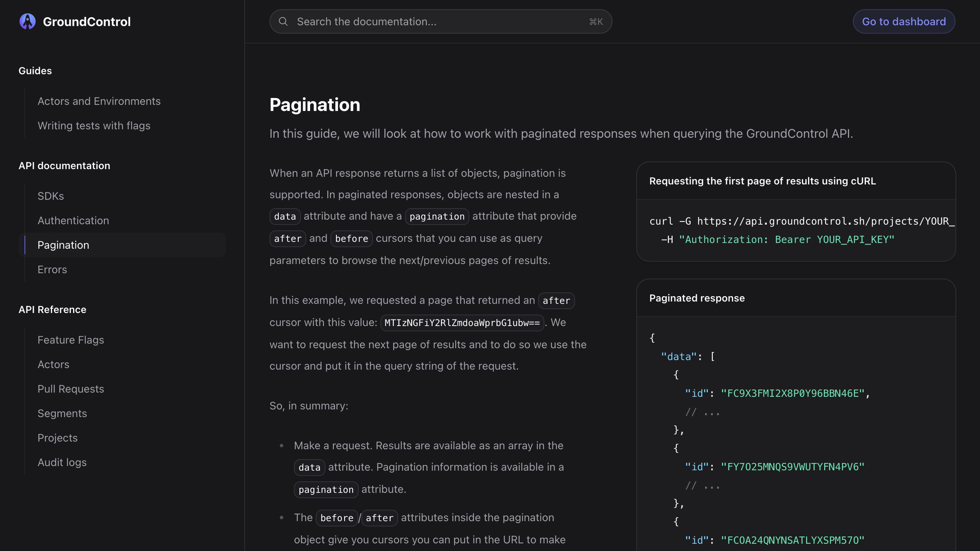Open Actors and Environments guide
980x551 pixels.
pos(99,101)
